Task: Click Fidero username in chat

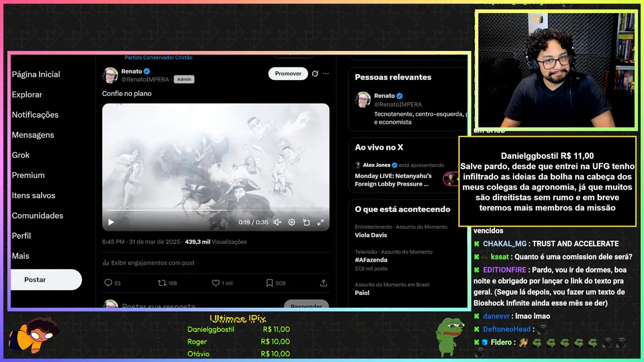Action: pyautogui.click(x=501, y=342)
